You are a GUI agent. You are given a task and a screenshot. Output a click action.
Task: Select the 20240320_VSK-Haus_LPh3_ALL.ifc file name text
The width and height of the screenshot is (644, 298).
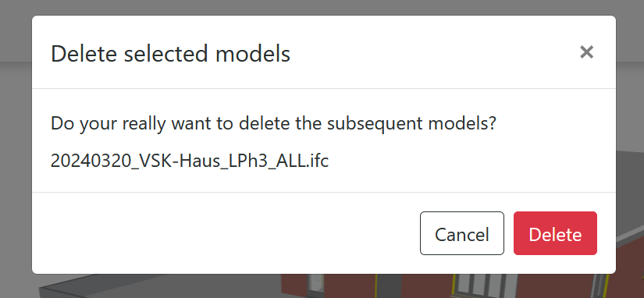[190, 161]
